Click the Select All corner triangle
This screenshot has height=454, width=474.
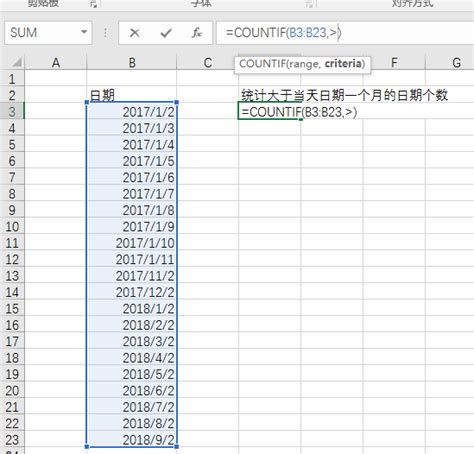[x=16, y=62]
